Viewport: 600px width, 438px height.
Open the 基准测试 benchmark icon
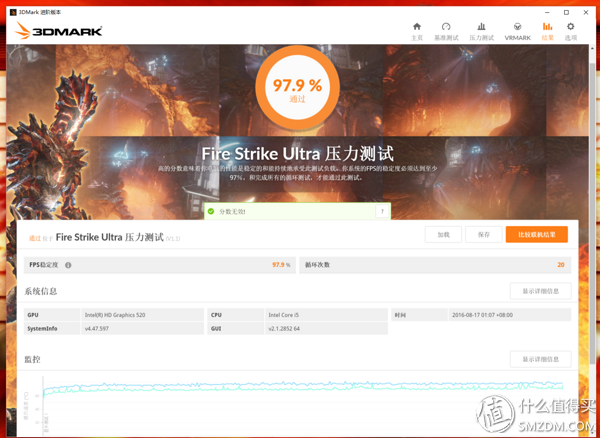(x=446, y=31)
